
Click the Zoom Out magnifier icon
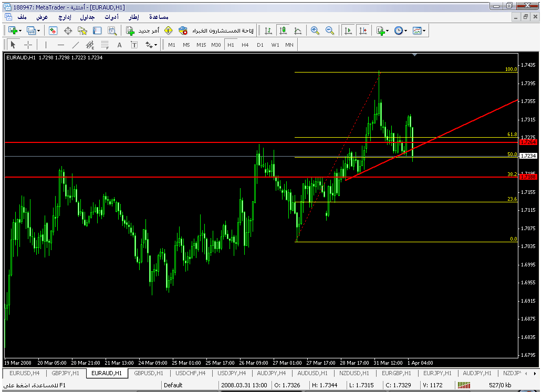pyautogui.click(x=330, y=31)
